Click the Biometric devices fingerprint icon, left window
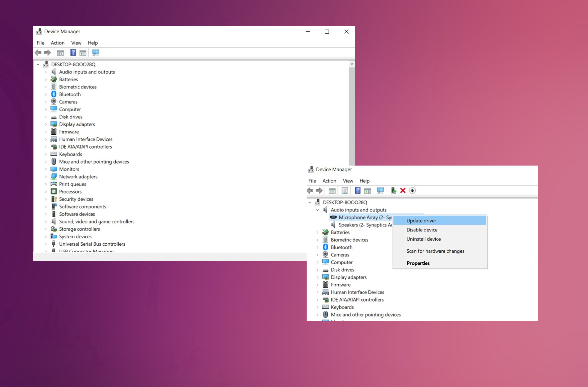This screenshot has height=387, width=588. click(54, 87)
